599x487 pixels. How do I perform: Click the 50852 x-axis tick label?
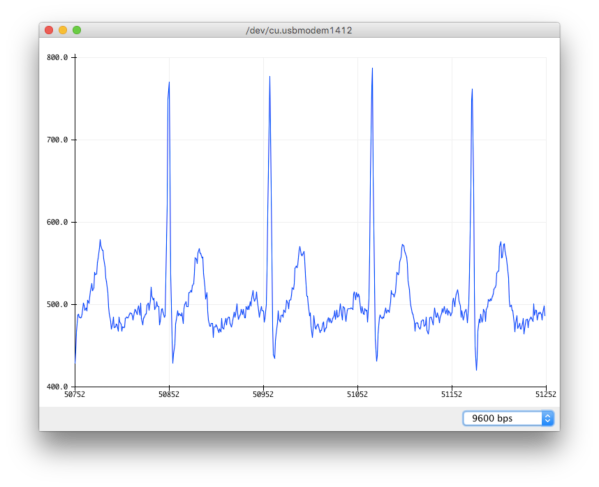pyautogui.click(x=169, y=395)
